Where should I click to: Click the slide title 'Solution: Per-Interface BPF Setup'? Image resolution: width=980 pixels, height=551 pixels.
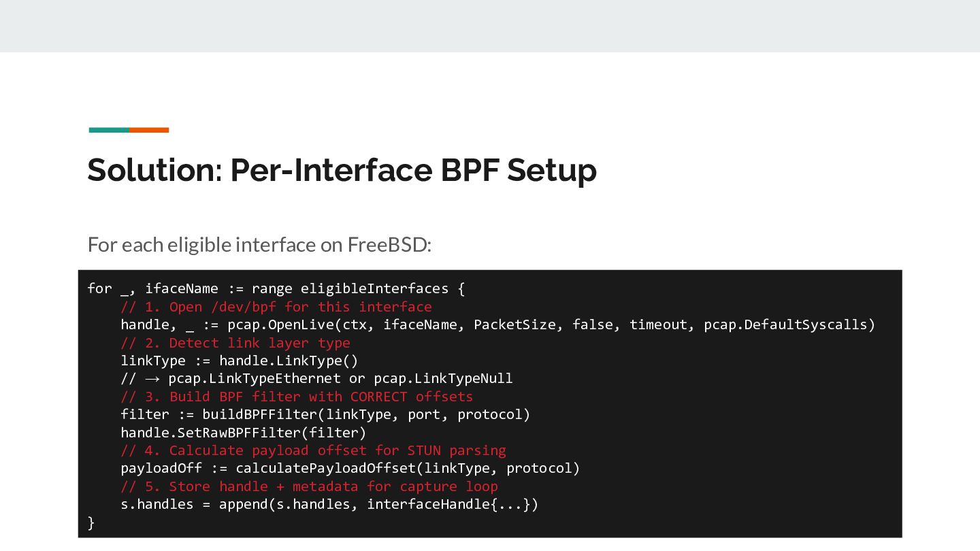(x=342, y=170)
